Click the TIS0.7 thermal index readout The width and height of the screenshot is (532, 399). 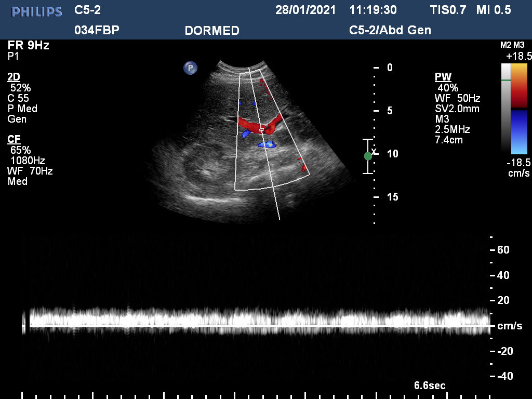(448, 10)
